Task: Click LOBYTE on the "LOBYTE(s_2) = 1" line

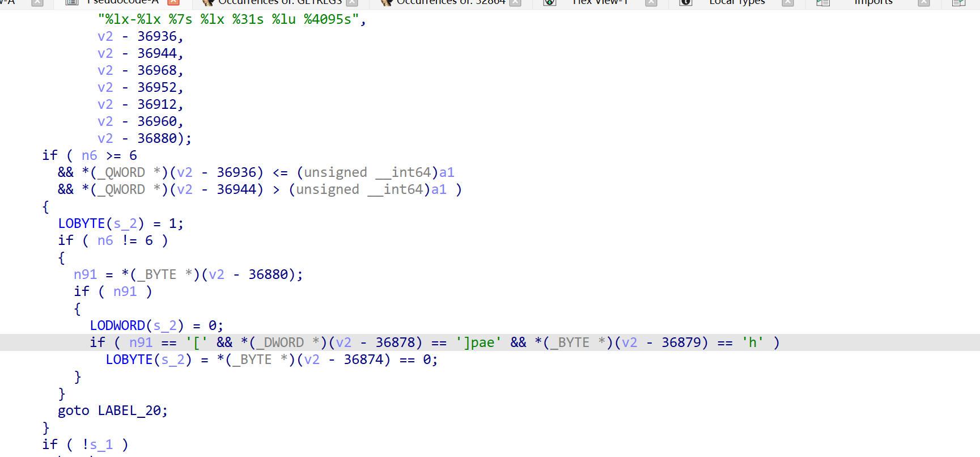Action: coord(82,223)
